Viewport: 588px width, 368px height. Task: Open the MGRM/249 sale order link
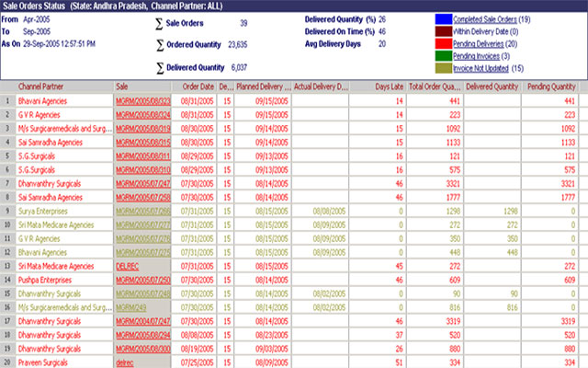point(130,307)
